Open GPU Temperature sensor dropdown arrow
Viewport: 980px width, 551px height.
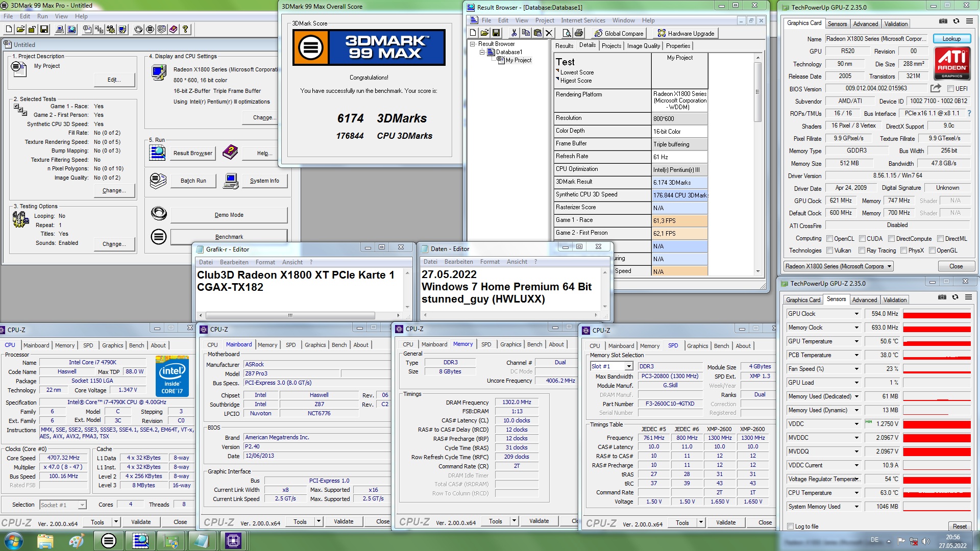click(856, 341)
